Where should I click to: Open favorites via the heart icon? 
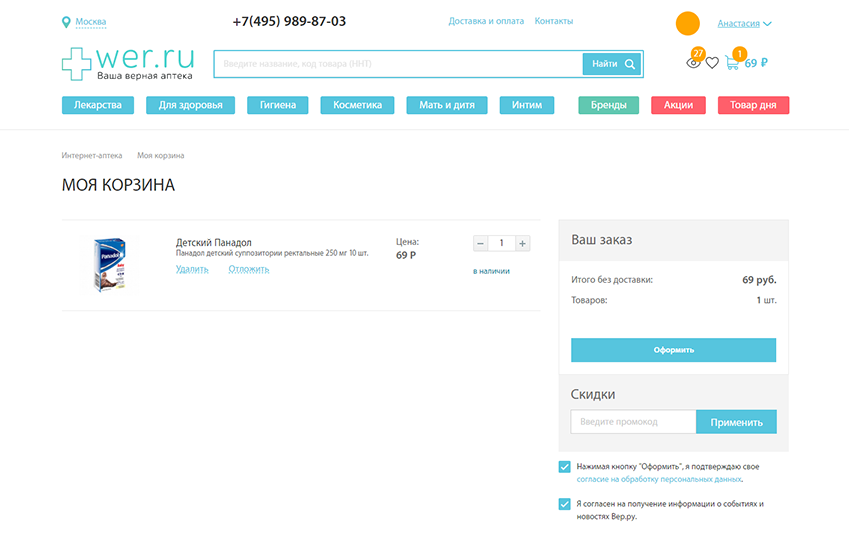[x=712, y=63]
